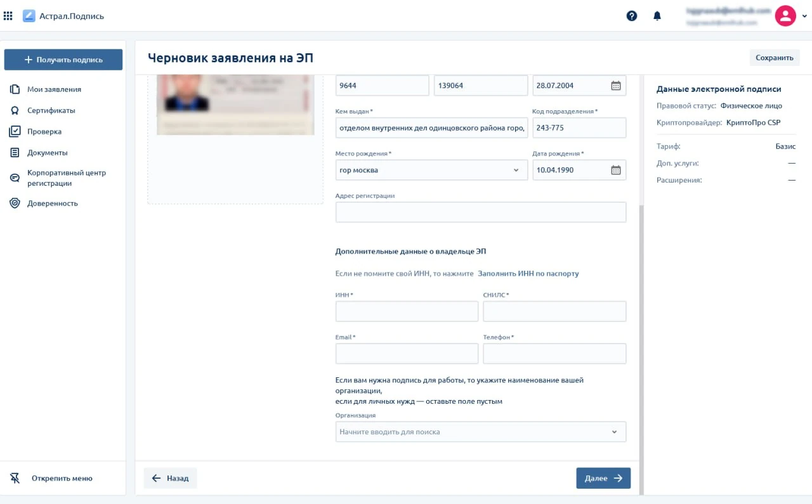Open Сертификаты in the sidebar
The height and width of the screenshot is (504, 812).
[51, 110]
